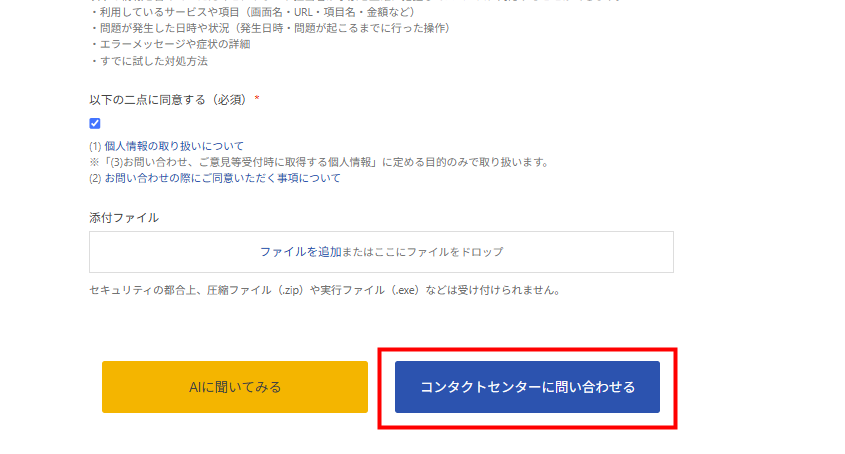Click the ファイルを追加 link
845x454 pixels.
pyautogui.click(x=301, y=252)
